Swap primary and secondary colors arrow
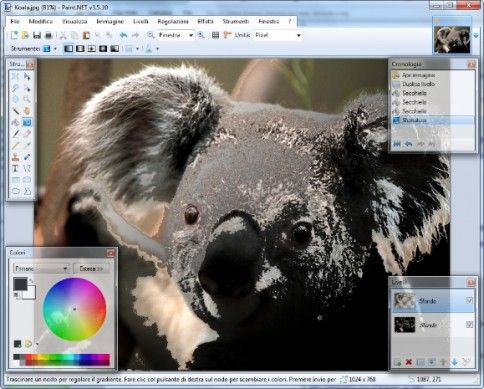The width and height of the screenshot is (484, 389). click(x=31, y=281)
